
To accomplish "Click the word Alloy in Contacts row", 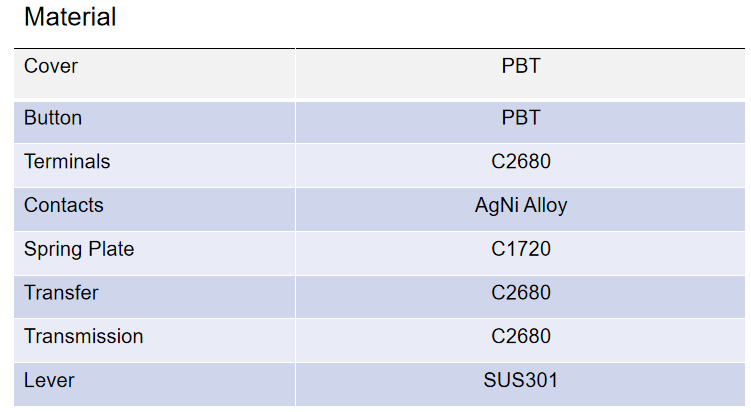I will coord(546,206).
